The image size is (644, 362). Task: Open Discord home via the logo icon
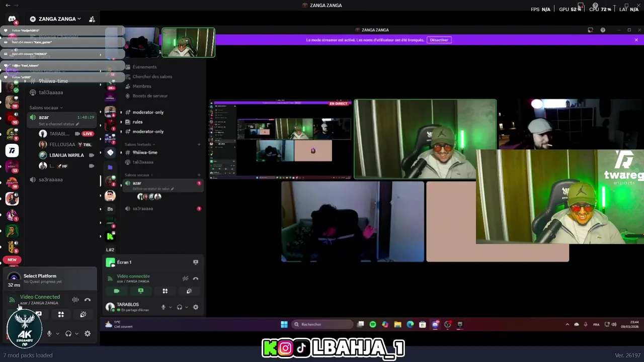pyautogui.click(x=12, y=19)
